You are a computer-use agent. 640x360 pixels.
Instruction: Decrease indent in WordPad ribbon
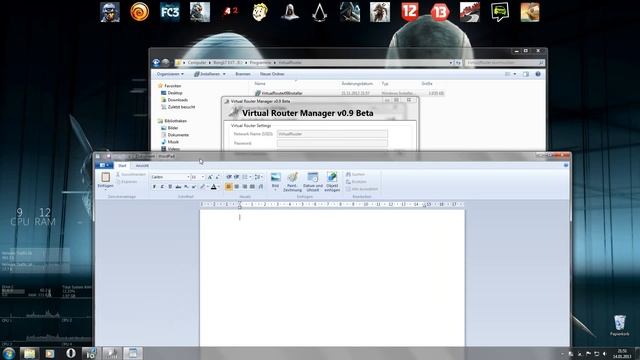click(229, 177)
